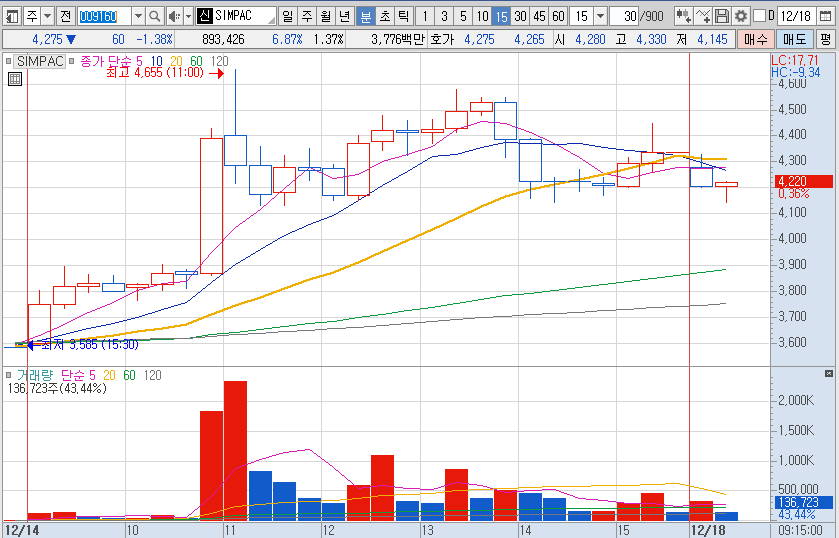Click the 매도 sell button
Screen dimensions: 839x538
pos(794,39)
